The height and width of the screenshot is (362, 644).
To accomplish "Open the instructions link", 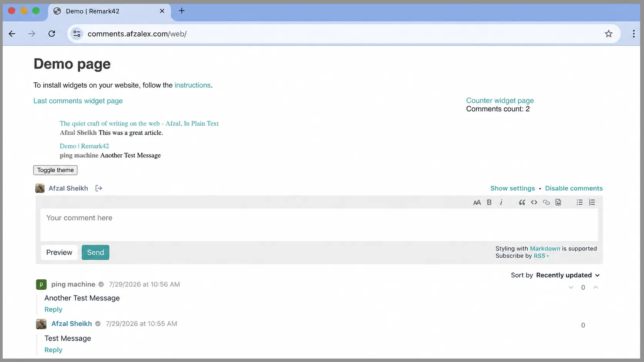I will point(193,85).
